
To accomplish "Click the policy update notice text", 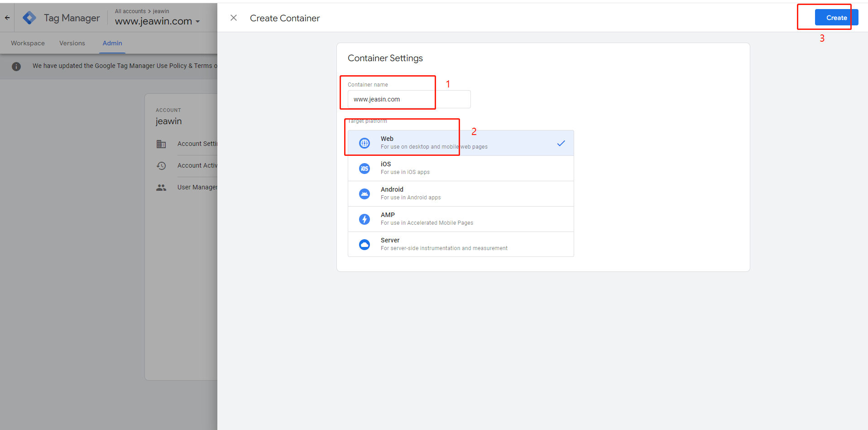I will pos(125,66).
